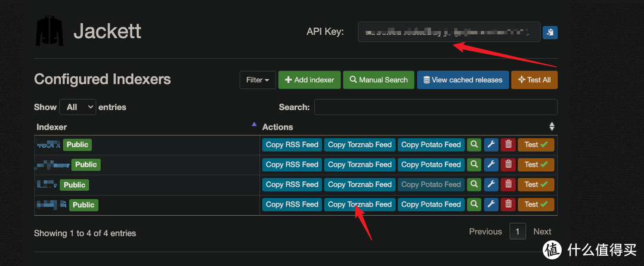Screen dimensions: 644x266
Task: Delete the third indexer using trash icon
Action: [508, 184]
